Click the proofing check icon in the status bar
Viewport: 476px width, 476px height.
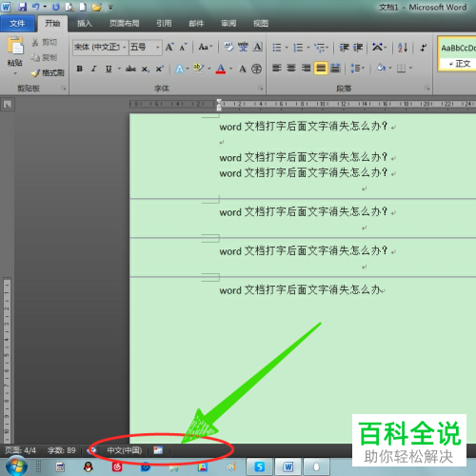coord(92,450)
